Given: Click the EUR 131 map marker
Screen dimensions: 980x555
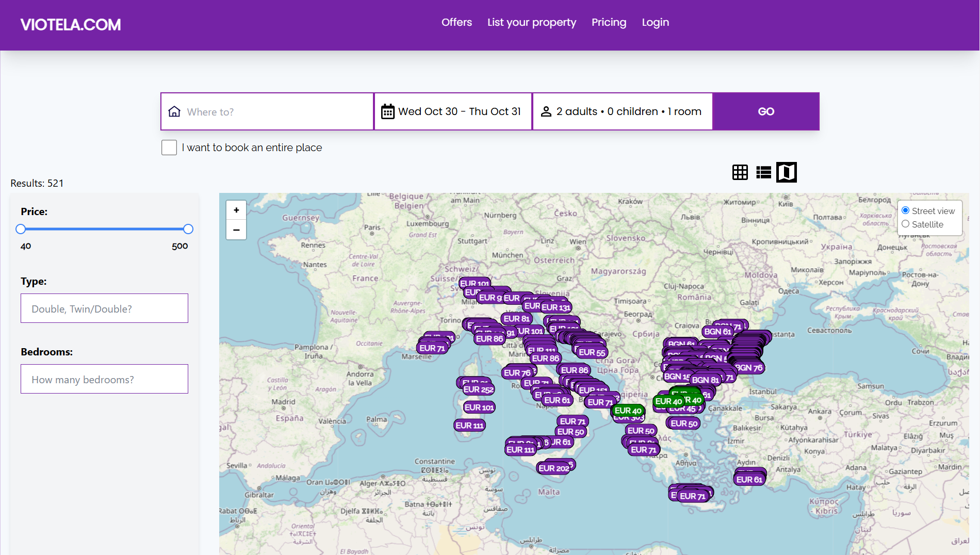Looking at the screenshot, I should pos(556,307).
